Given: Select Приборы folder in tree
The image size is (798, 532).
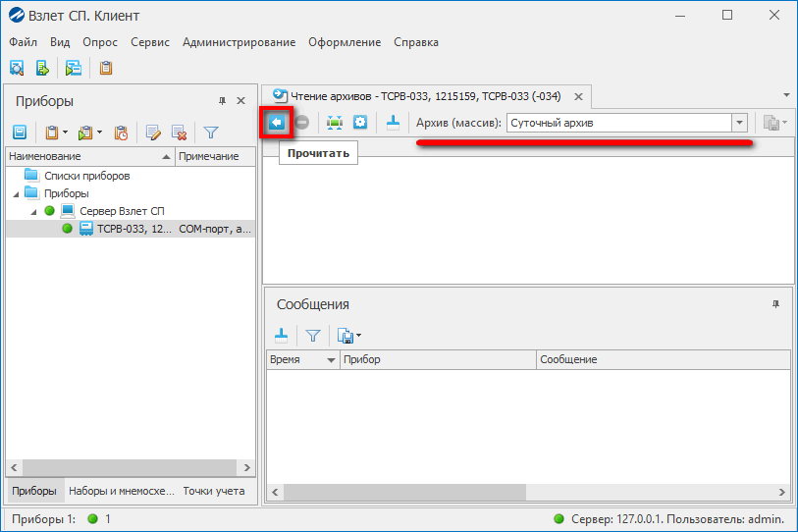Looking at the screenshot, I should click(x=66, y=194).
